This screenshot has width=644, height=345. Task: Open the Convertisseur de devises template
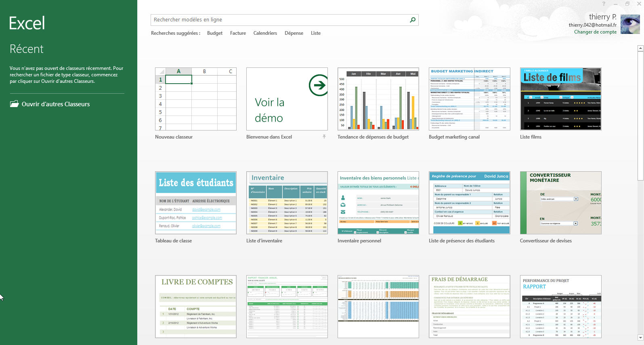[561, 203]
